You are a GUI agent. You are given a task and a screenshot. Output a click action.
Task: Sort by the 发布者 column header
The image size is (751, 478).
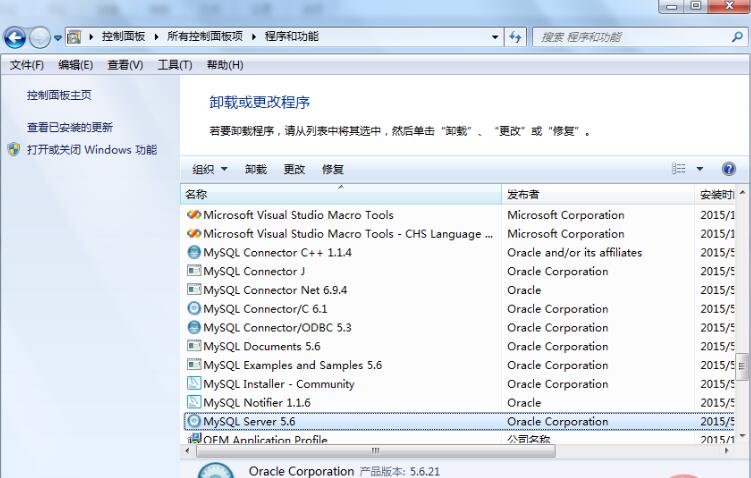[x=598, y=194]
